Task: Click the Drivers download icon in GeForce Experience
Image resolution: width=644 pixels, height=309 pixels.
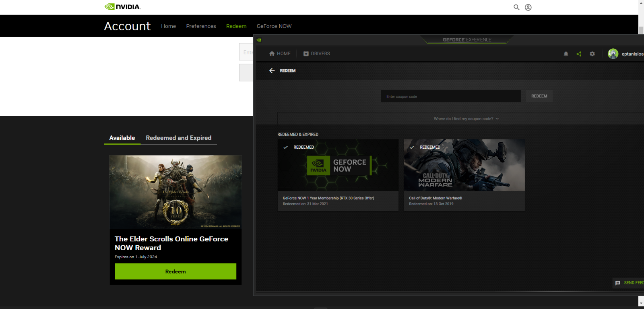Action: point(306,54)
